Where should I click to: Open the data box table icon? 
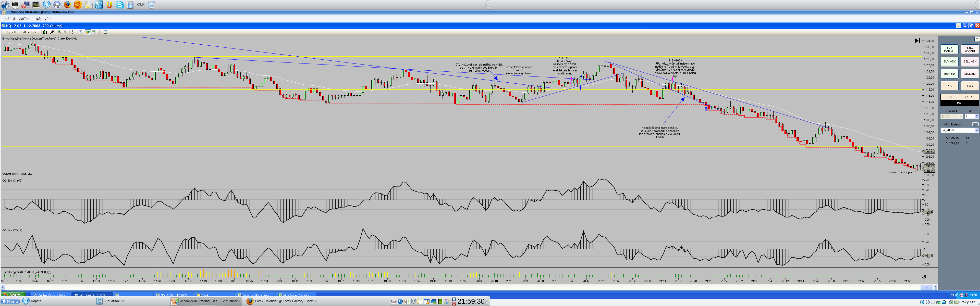click(x=105, y=32)
